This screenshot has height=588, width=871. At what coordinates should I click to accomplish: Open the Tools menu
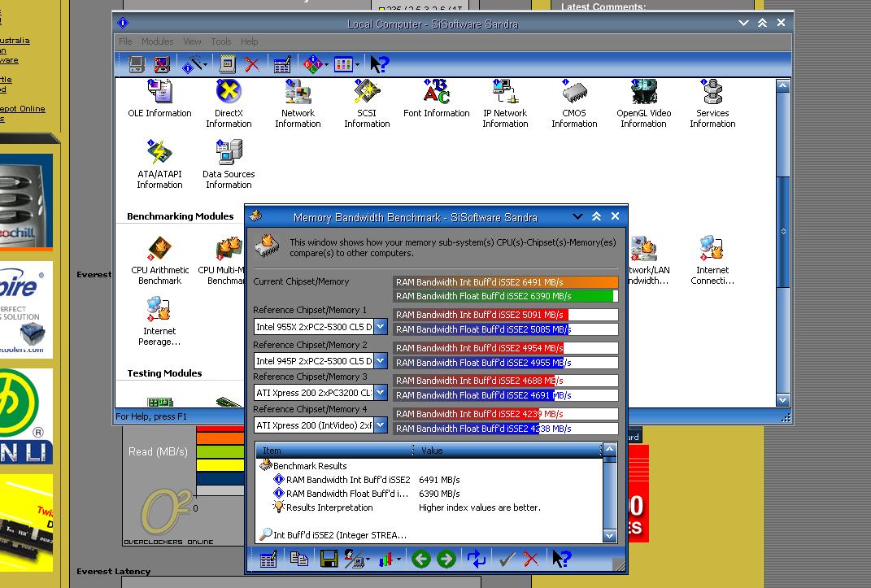pyautogui.click(x=221, y=41)
